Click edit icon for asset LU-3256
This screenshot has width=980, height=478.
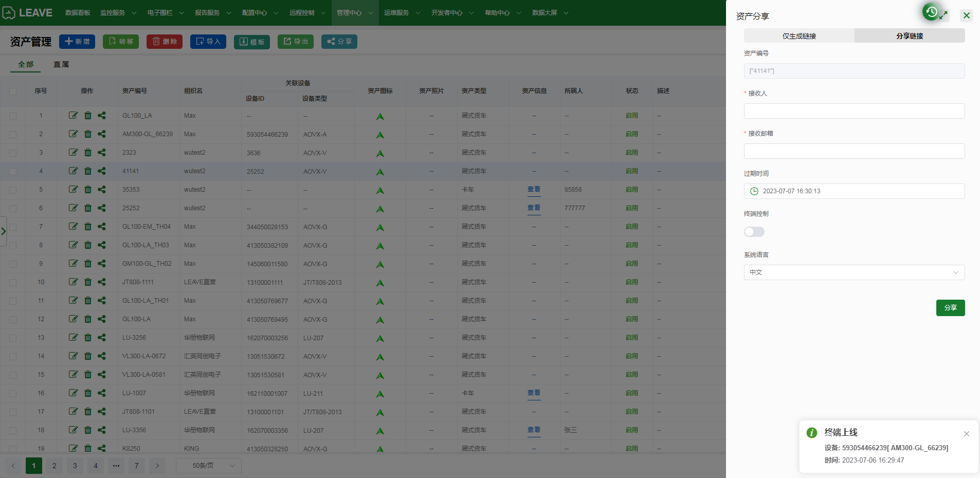point(73,338)
